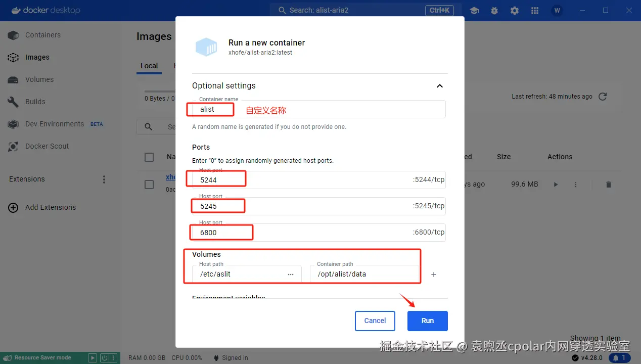
Task: Click the Ctrl+K shortcut badge
Action: (x=439, y=10)
